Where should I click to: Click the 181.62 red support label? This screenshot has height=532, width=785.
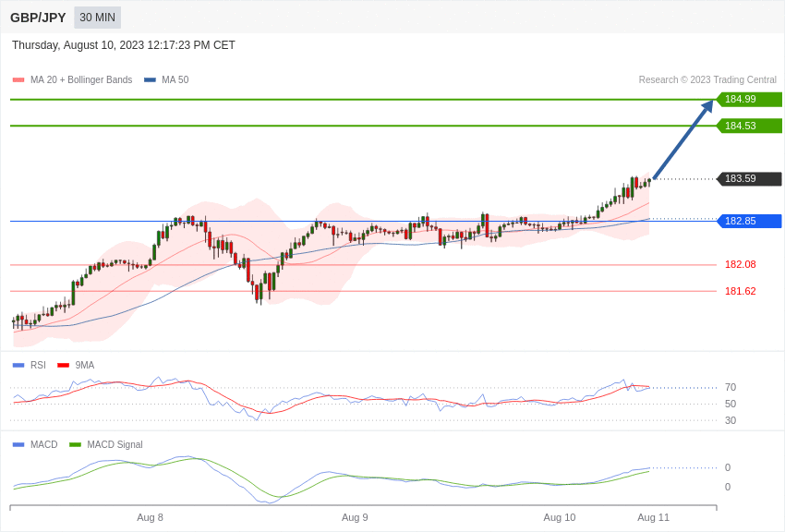tap(740, 291)
